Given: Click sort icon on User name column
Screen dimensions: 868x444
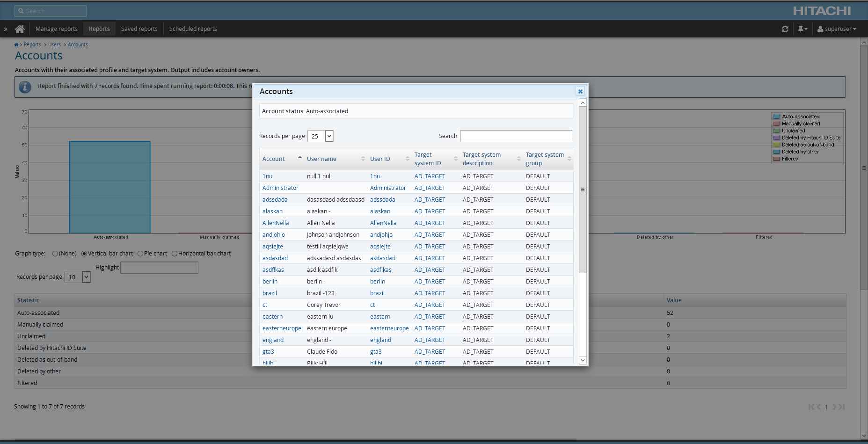Looking at the screenshot, I should [x=363, y=159].
